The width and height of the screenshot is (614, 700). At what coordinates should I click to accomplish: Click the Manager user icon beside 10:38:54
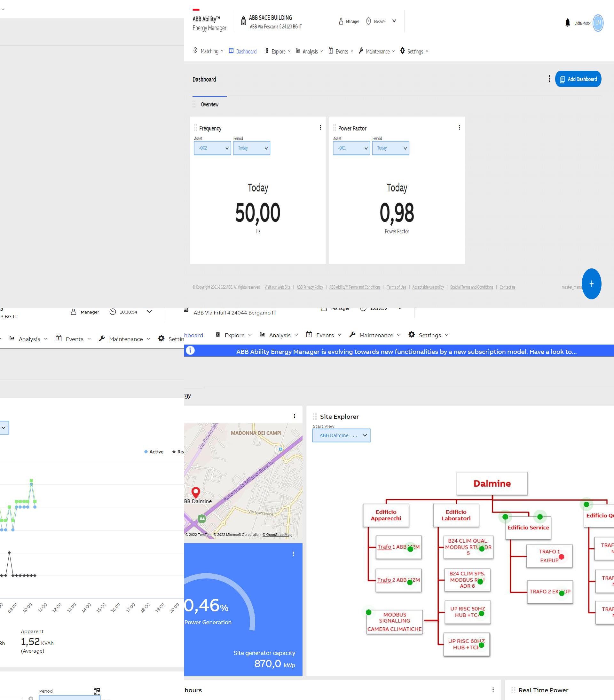tap(73, 312)
